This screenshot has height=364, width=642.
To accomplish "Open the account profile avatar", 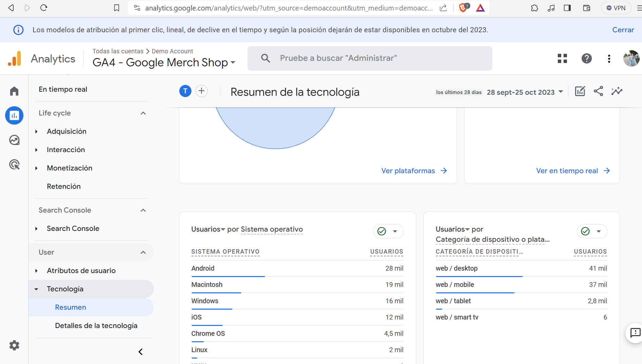I will [x=631, y=58].
